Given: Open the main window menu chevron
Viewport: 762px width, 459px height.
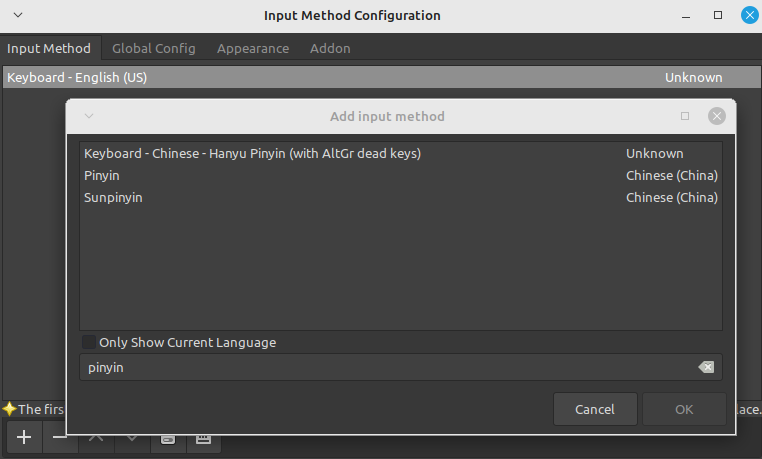Looking at the screenshot, I should tap(18, 16).
